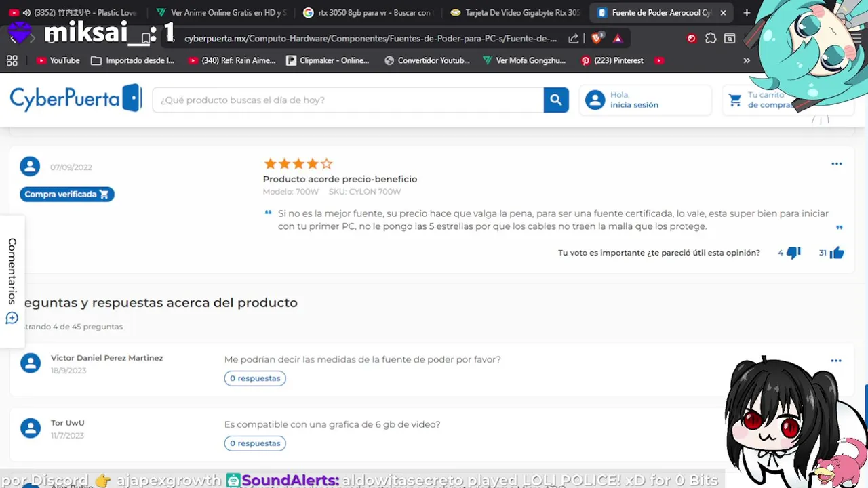Image resolution: width=868 pixels, height=488 pixels.
Task: Click the add-comment icon in Comentarios side tab
Action: click(x=12, y=318)
